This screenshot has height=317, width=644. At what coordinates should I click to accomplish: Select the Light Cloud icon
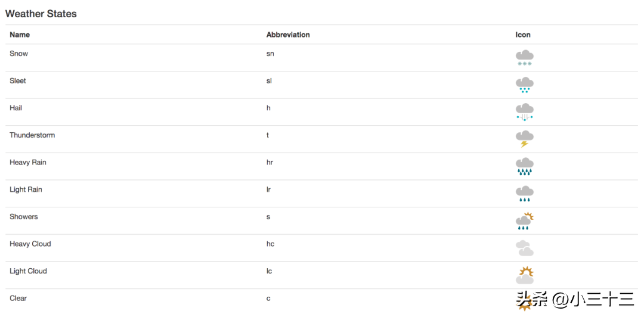point(525,275)
